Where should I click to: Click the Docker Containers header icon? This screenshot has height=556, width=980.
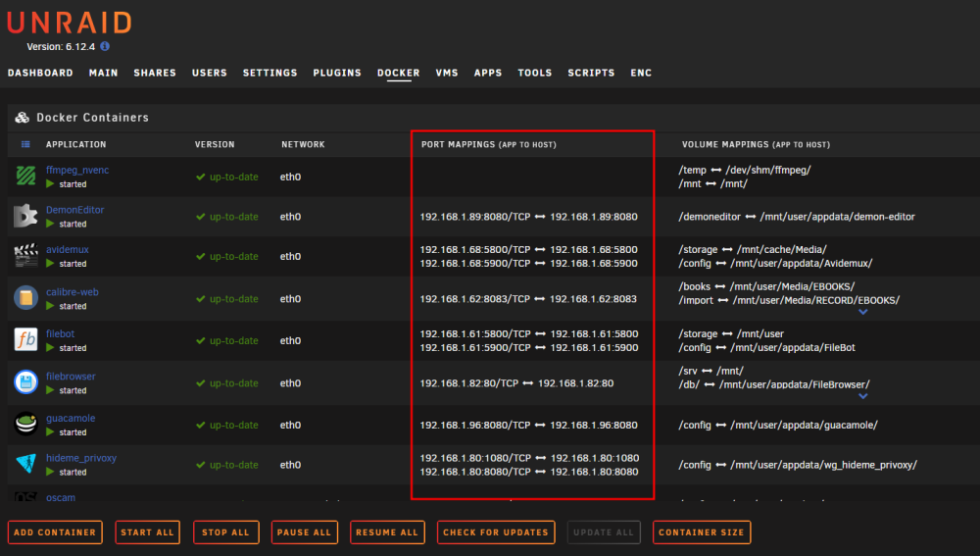click(x=22, y=118)
